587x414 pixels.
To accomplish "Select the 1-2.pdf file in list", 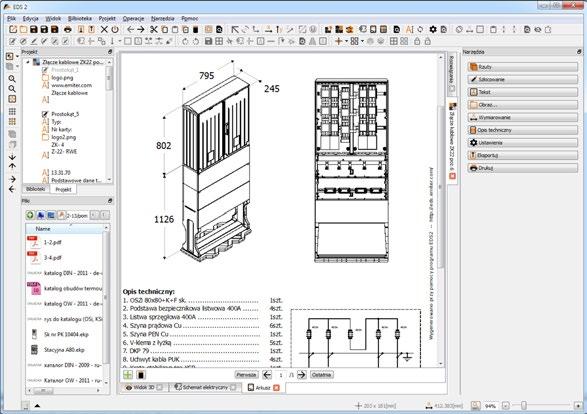I will click(x=64, y=242).
